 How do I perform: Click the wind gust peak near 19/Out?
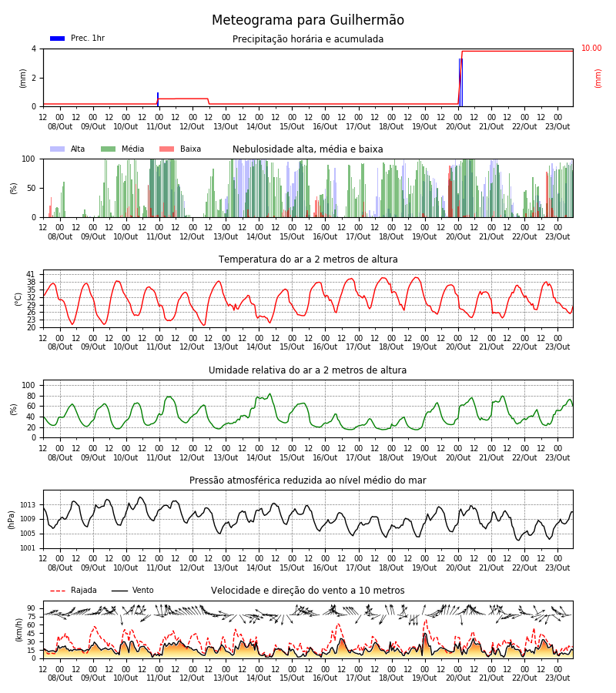pyautogui.click(x=426, y=621)
